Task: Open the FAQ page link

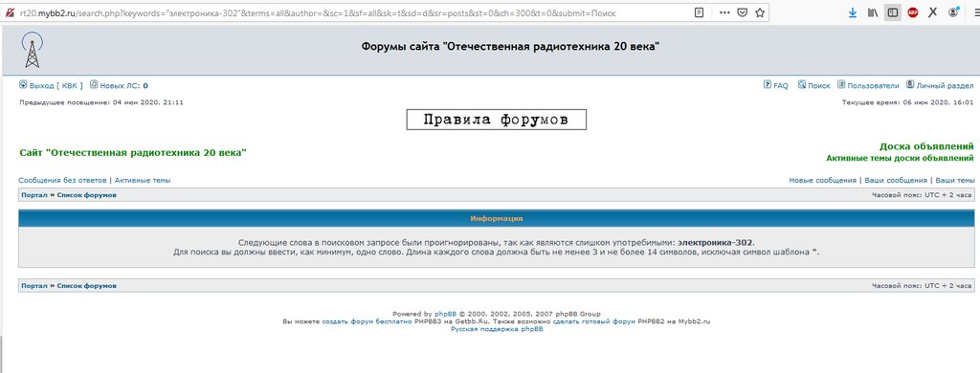Action: click(x=781, y=85)
